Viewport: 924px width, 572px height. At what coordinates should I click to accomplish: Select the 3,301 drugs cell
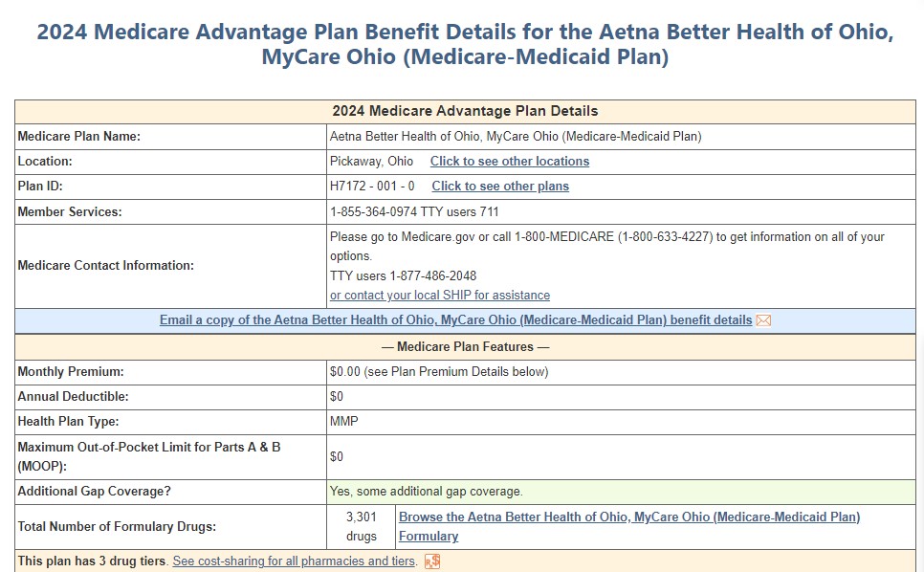pos(361,526)
